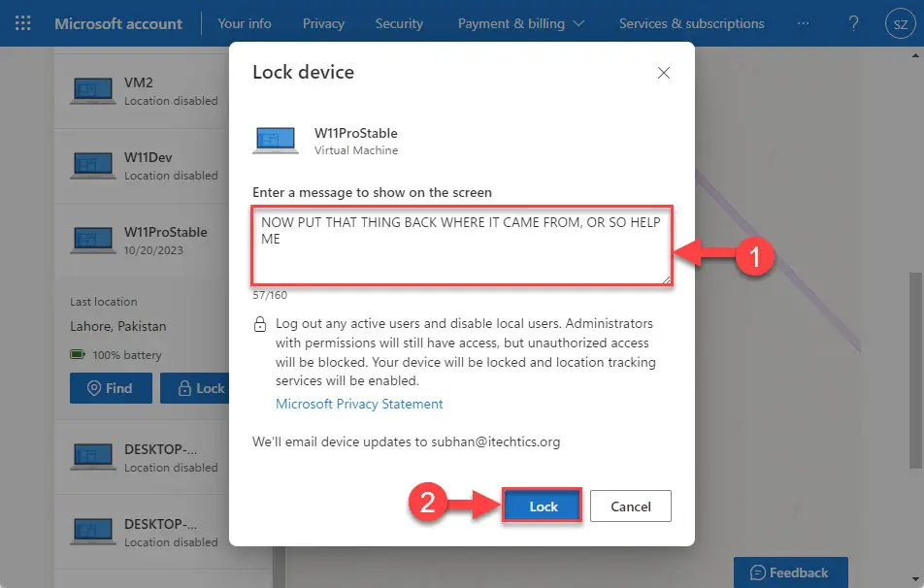Open the Privacy tab
The height and width of the screenshot is (588, 924).
(323, 23)
